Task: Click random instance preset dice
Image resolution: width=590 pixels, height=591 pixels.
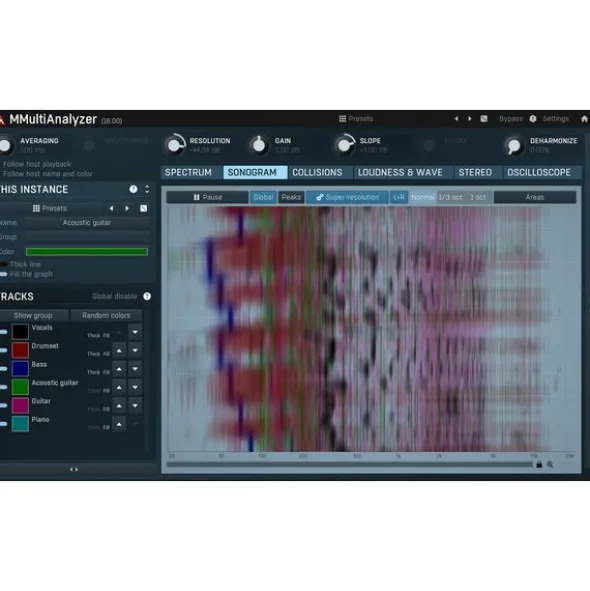Action: pos(143,208)
